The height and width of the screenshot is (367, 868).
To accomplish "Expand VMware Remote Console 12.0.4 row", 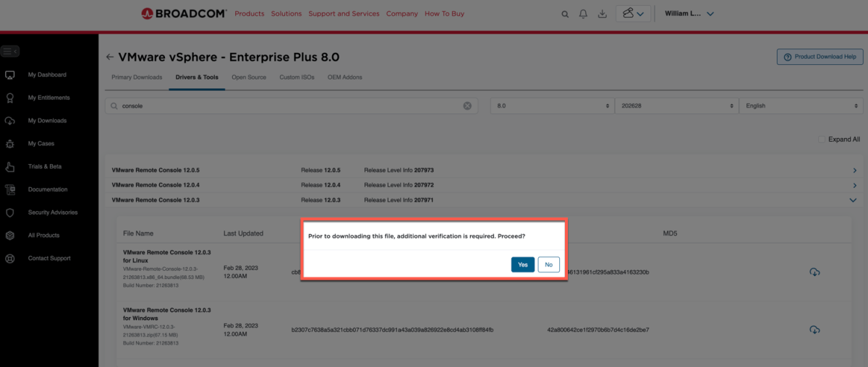I will click(855, 185).
